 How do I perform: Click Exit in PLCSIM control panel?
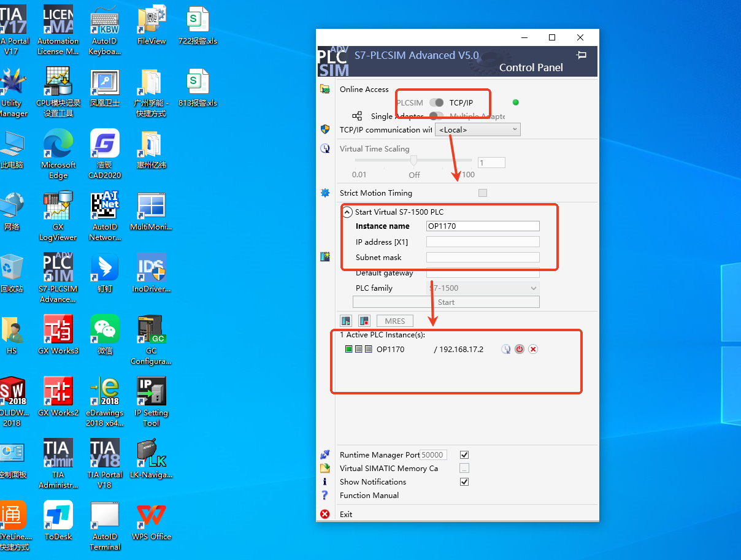pos(346,514)
